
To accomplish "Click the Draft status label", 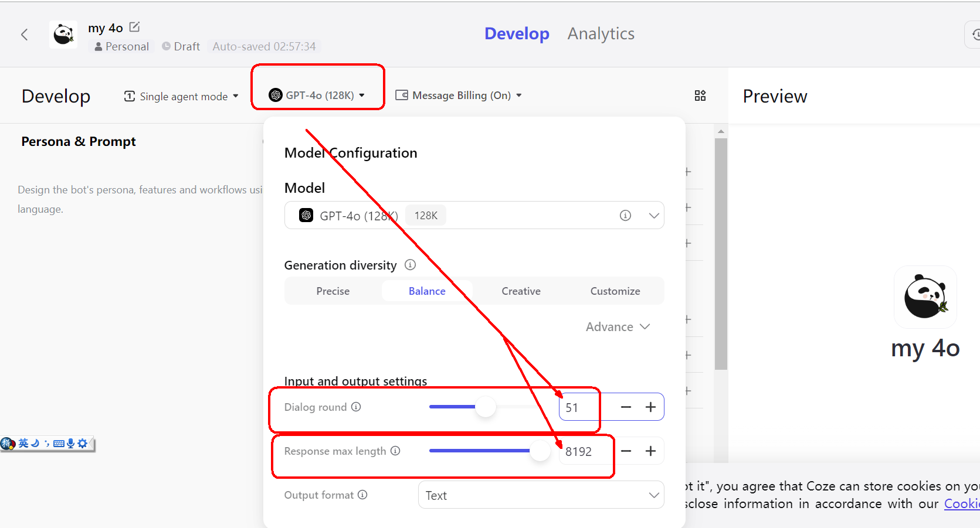I will pyautogui.click(x=181, y=46).
